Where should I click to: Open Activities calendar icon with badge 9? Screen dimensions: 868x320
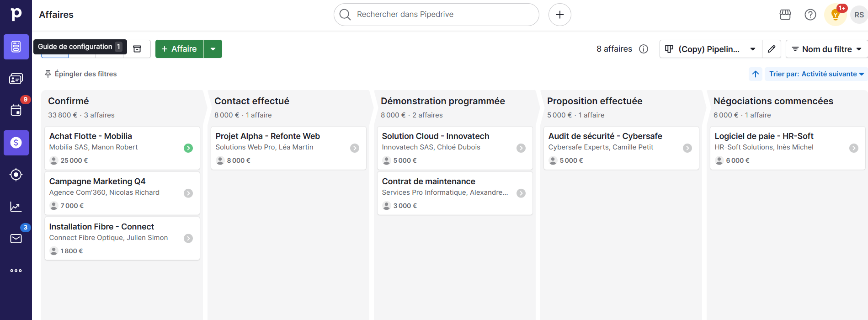[x=16, y=110]
